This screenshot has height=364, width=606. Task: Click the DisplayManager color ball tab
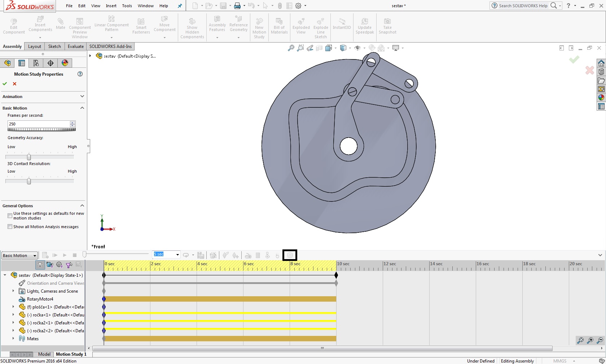point(65,63)
